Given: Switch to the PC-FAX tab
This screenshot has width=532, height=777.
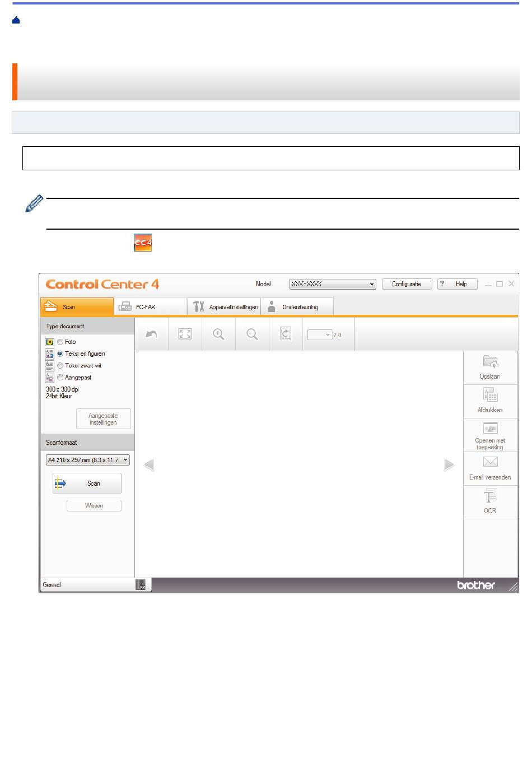Looking at the screenshot, I should (151, 307).
